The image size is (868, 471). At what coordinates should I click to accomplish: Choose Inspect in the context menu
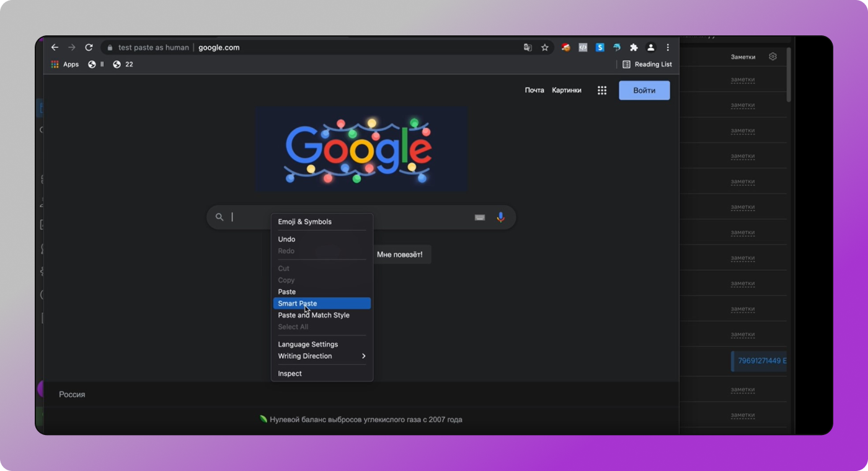[290, 374]
